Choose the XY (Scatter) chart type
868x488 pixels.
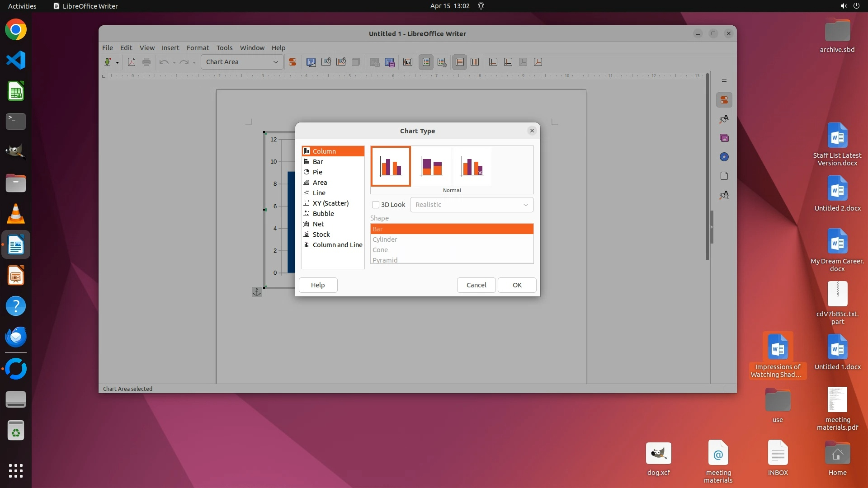coord(330,203)
